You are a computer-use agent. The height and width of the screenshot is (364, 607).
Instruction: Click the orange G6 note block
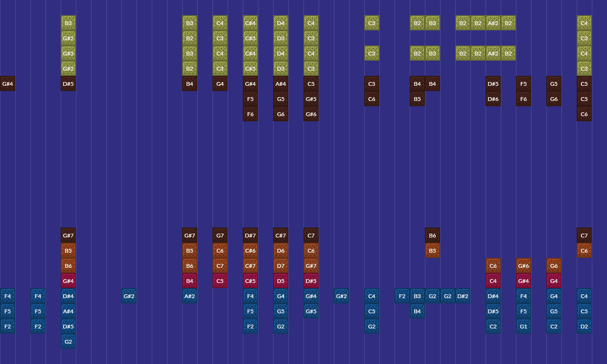point(554,266)
